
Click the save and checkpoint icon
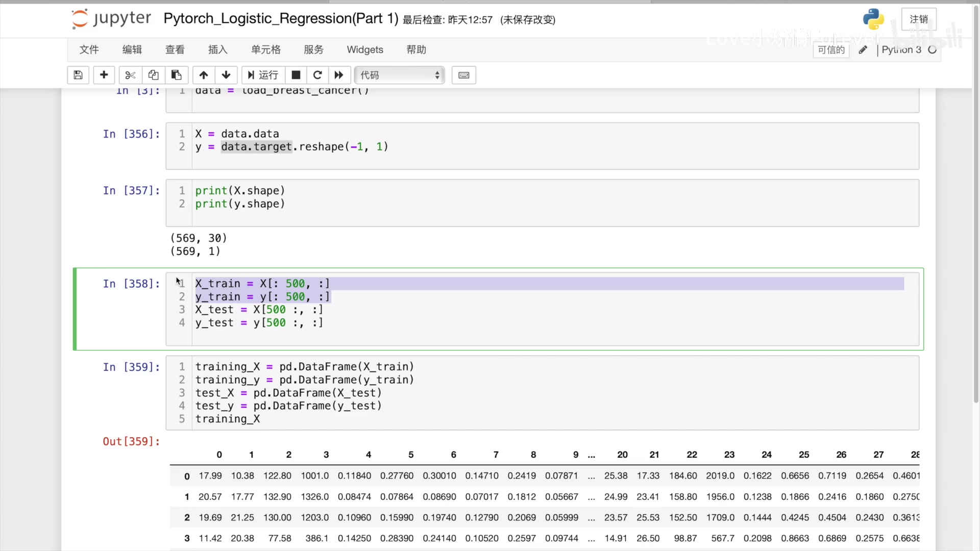click(78, 75)
